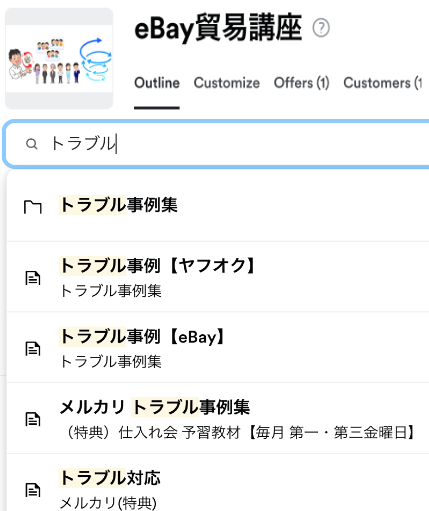The width and height of the screenshot is (429, 511).
Task: Click メルカリ(特典) subtitle under トラブル対応
Action: [x=108, y=503]
